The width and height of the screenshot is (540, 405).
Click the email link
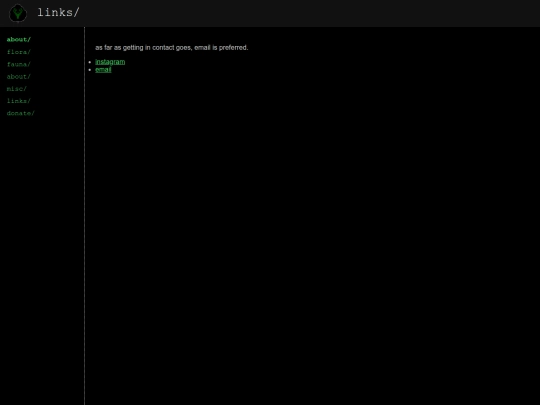[x=103, y=70]
